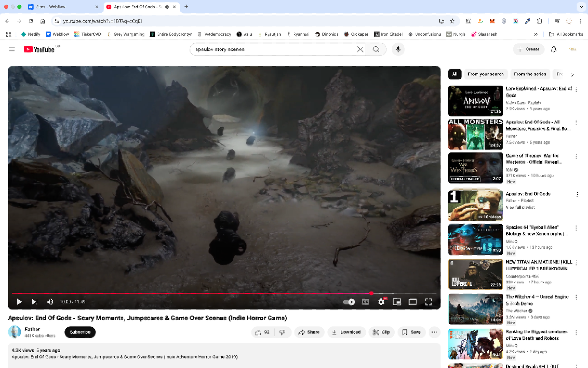Go to the YouTube home logo
588x368 pixels.
[x=39, y=49]
